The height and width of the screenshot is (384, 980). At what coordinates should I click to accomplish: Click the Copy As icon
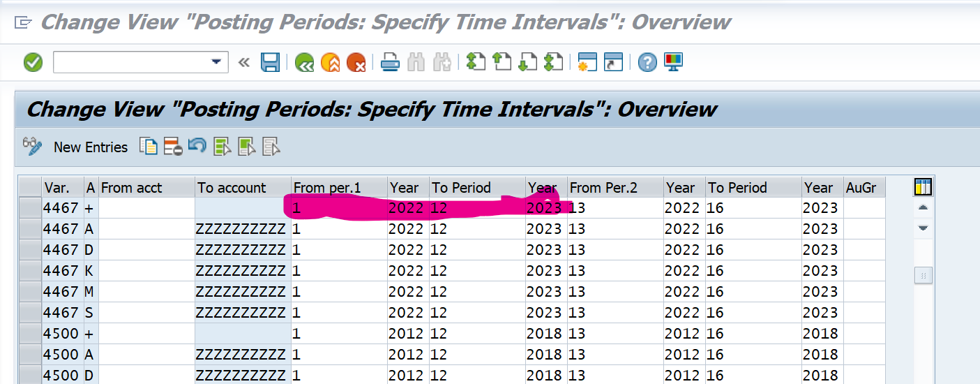148,146
